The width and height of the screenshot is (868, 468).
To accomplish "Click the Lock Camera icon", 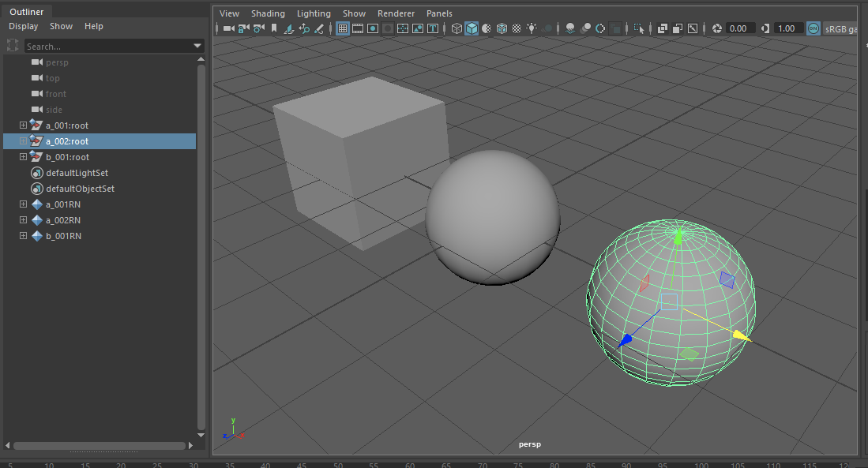I will tap(243, 28).
